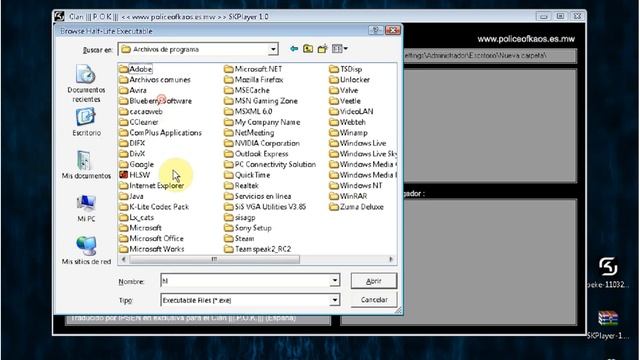Image resolution: width=640 pixels, height=360 pixels.
Task: Open the view menu icon in toolbar
Action: (340, 49)
